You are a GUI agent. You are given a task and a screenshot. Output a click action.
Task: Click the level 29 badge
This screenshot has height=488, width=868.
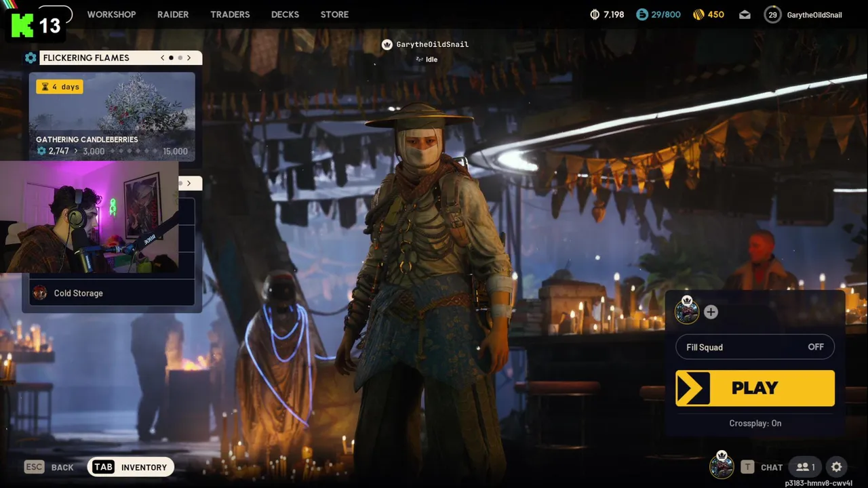(x=772, y=14)
